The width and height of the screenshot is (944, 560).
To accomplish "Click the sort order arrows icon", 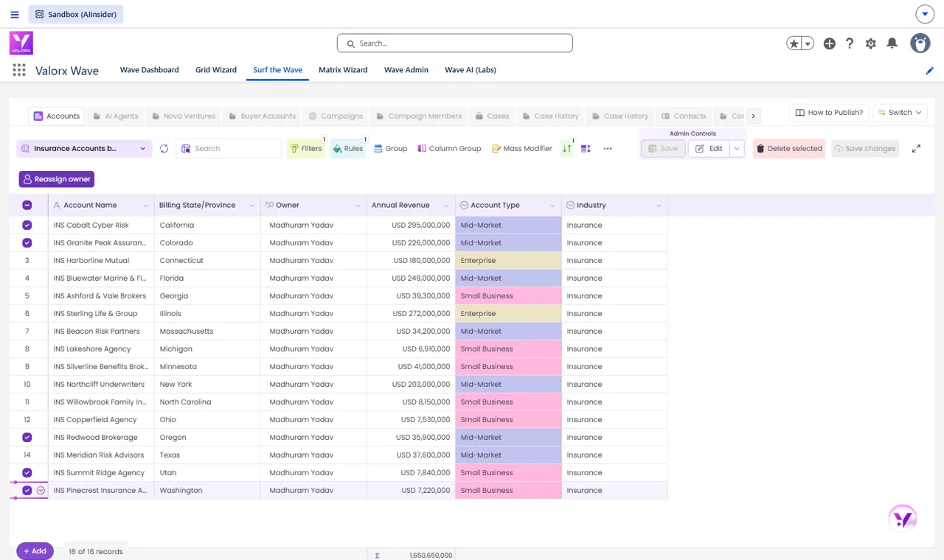I will 567,148.
